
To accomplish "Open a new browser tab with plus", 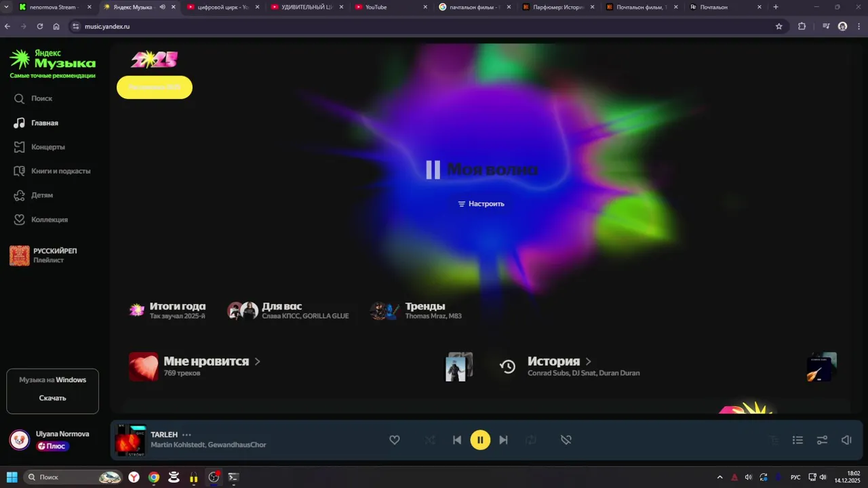I will (x=776, y=7).
